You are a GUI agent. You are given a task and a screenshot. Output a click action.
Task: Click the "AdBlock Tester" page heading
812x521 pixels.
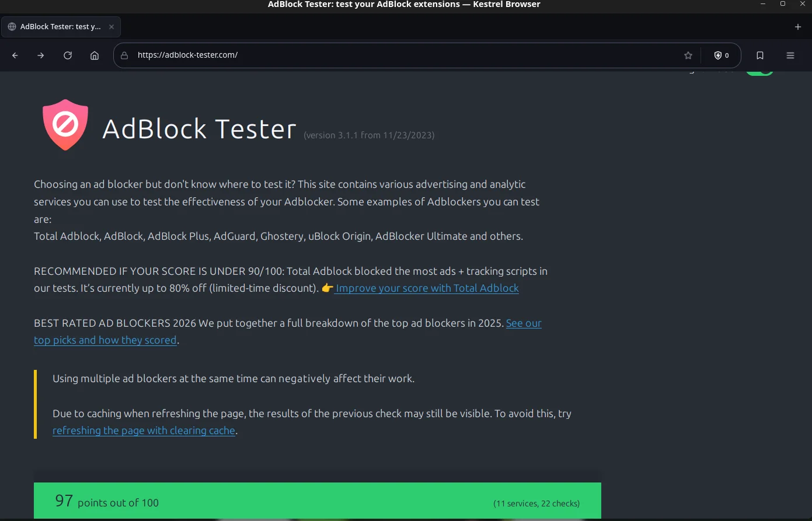[x=200, y=129]
